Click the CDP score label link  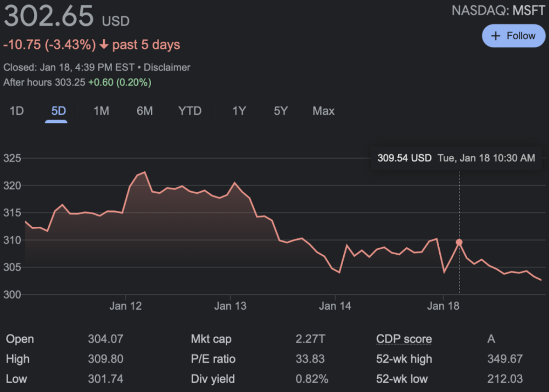pyautogui.click(x=404, y=339)
